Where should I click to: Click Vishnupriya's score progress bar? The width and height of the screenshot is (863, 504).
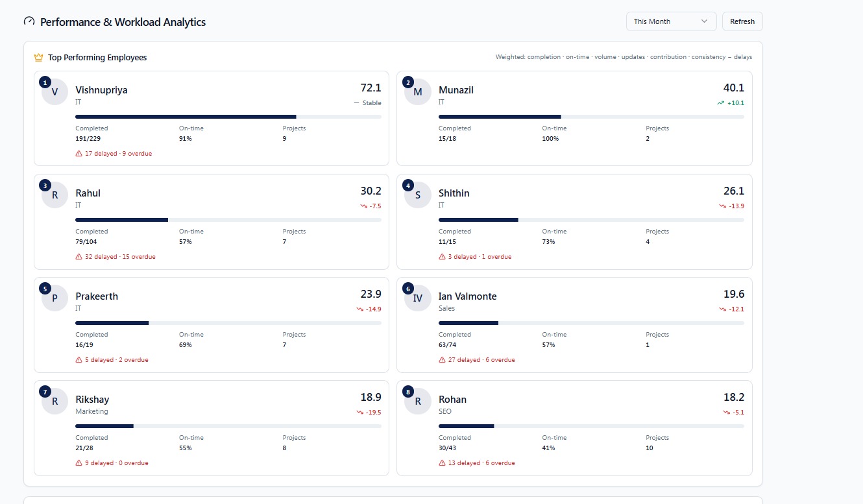coord(228,117)
